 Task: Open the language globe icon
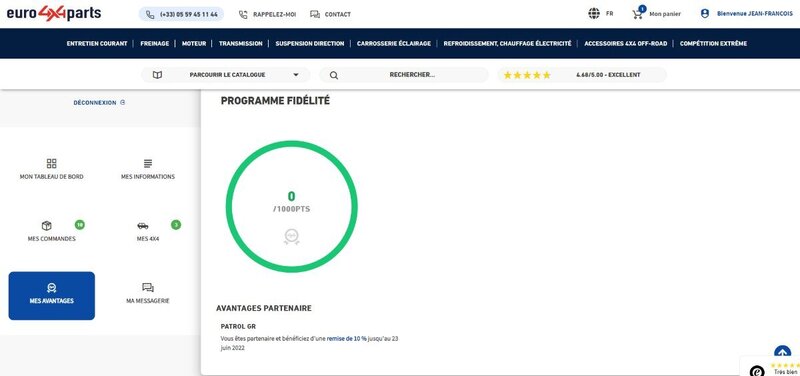(594, 14)
